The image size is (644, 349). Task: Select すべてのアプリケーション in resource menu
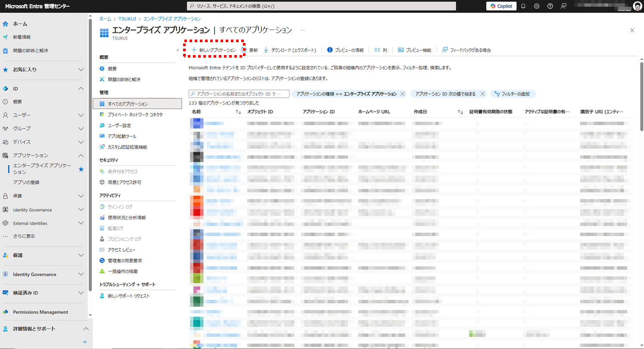137,104
